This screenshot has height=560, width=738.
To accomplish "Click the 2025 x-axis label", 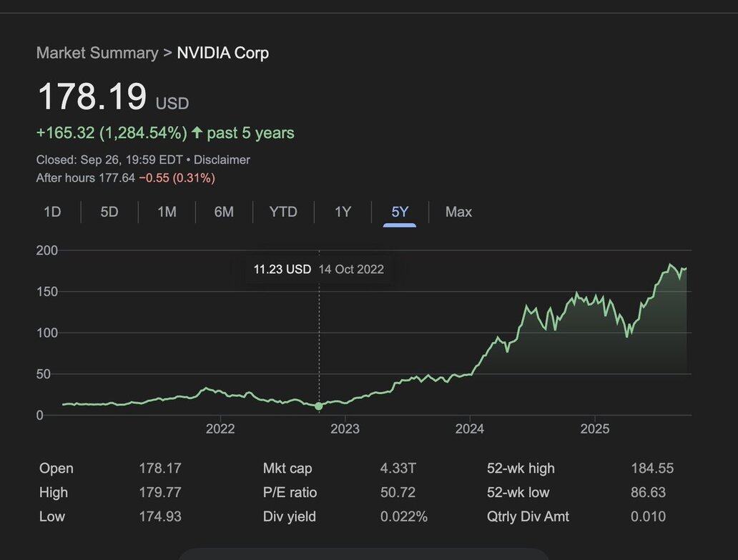I will [x=595, y=428].
